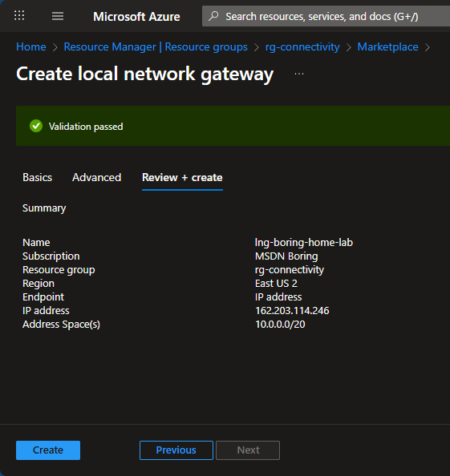Select the name value lng-boring-home-lab
450x476 pixels.
pos(304,242)
